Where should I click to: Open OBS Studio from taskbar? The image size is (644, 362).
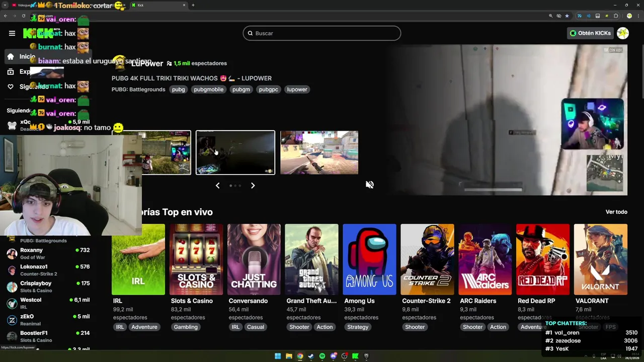[345, 356]
